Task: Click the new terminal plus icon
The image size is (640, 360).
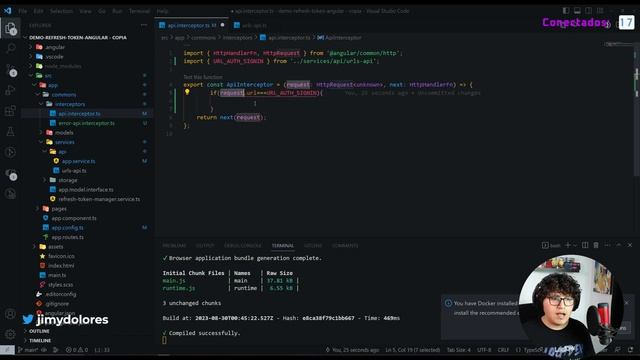Action: pos(567,245)
